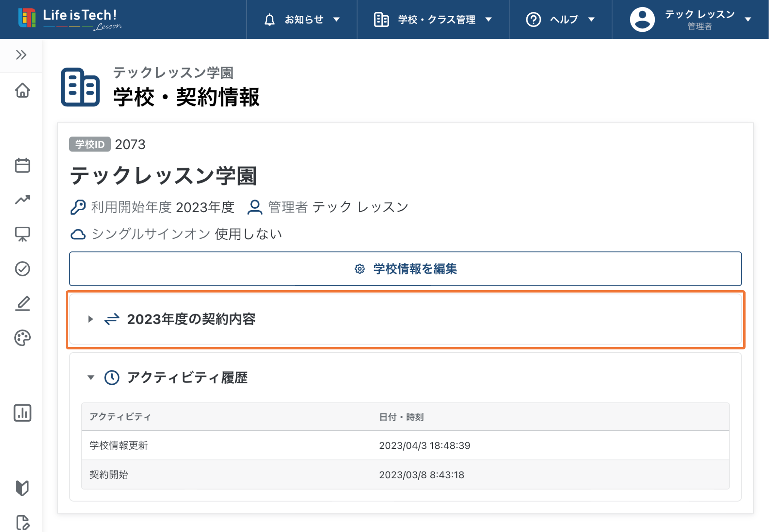Open the beginner leaf mark icon
769x532 pixels.
22,488
